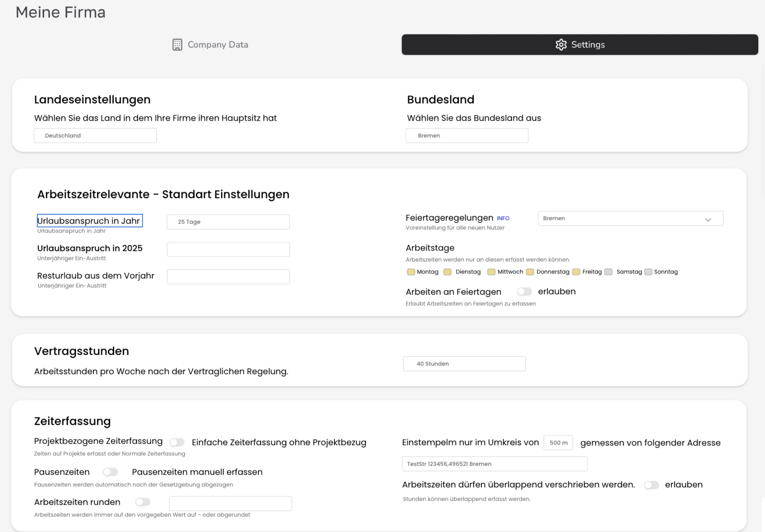The width and height of the screenshot is (765, 532).
Task: Open the Bremen Bundesland dropdown
Action: pos(467,136)
